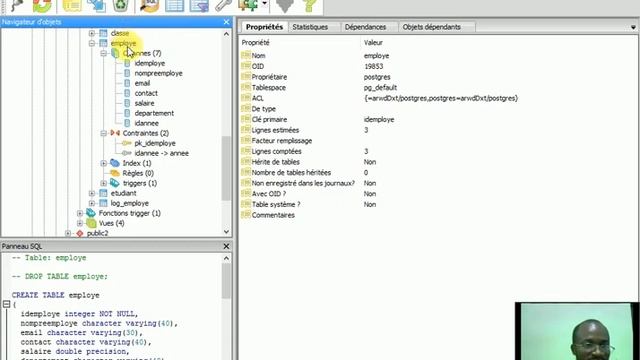The height and width of the screenshot is (360, 640).
Task: Click the triggers (1) node icon
Action: [115, 183]
